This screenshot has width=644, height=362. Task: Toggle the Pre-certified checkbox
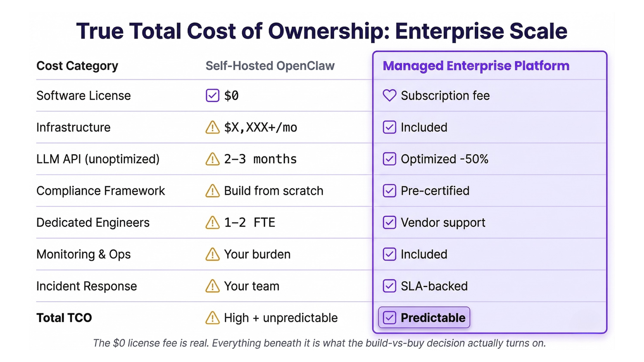coord(389,191)
